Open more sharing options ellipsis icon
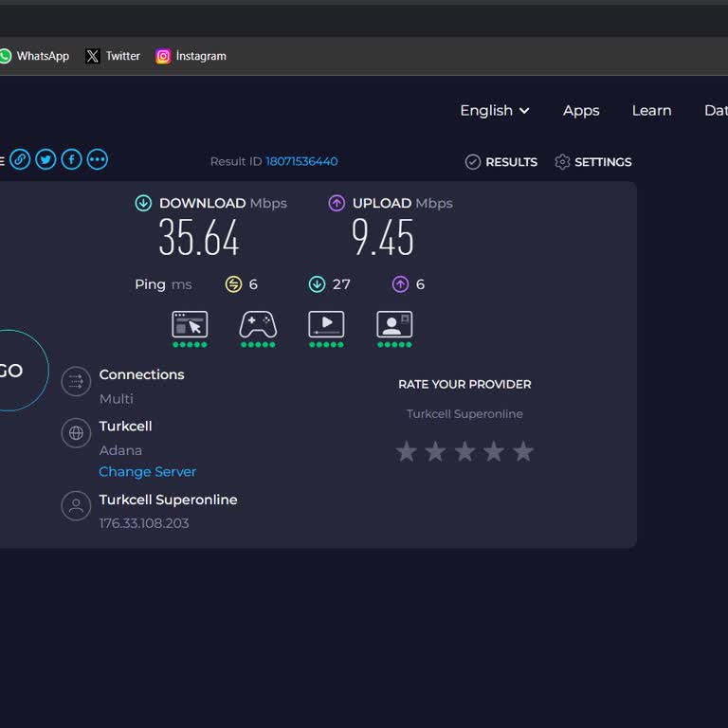Image resolution: width=728 pixels, height=728 pixels. point(97,159)
